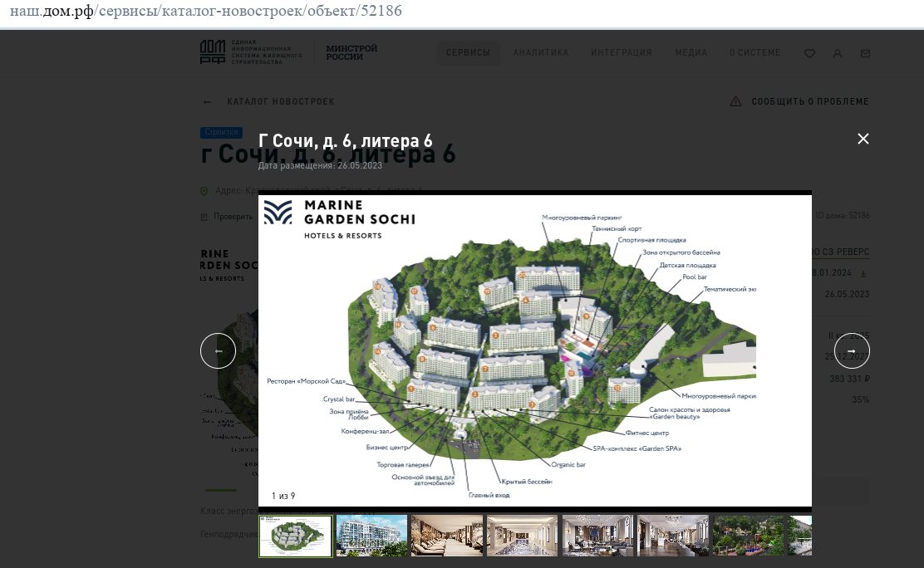This screenshot has width=924, height=568.
Task: Click the 35% value
Action: [860, 399]
